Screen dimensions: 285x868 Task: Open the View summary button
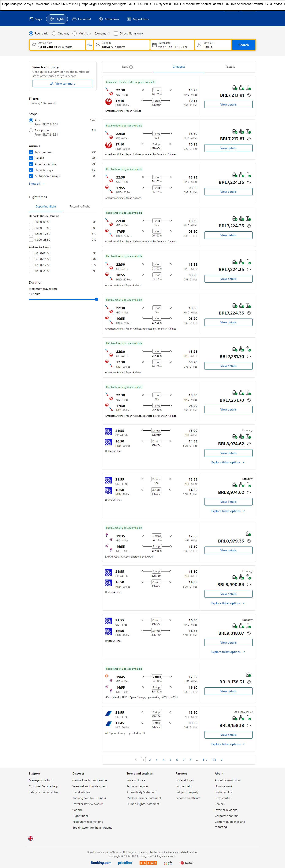[63, 84]
